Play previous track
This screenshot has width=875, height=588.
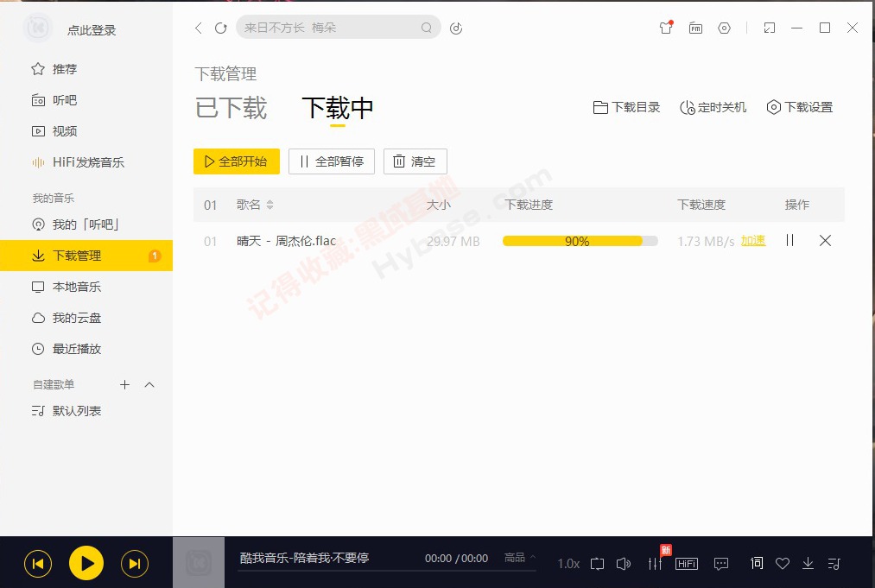point(38,564)
